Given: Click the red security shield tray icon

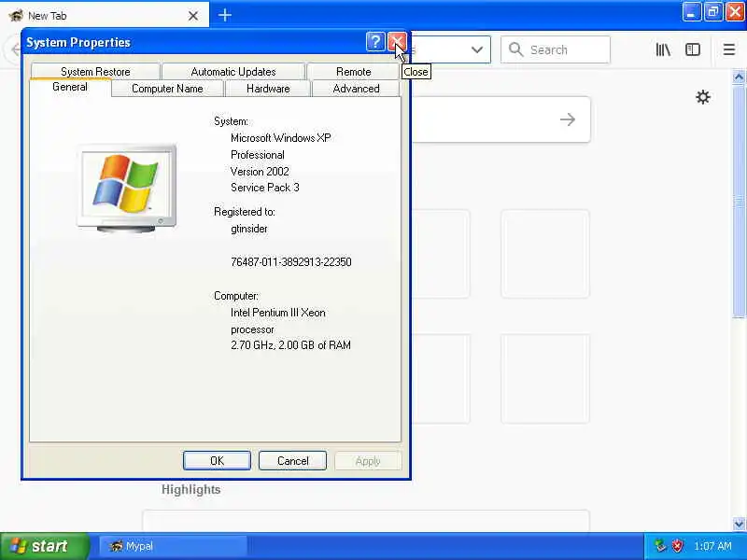Looking at the screenshot, I should click(x=677, y=546).
